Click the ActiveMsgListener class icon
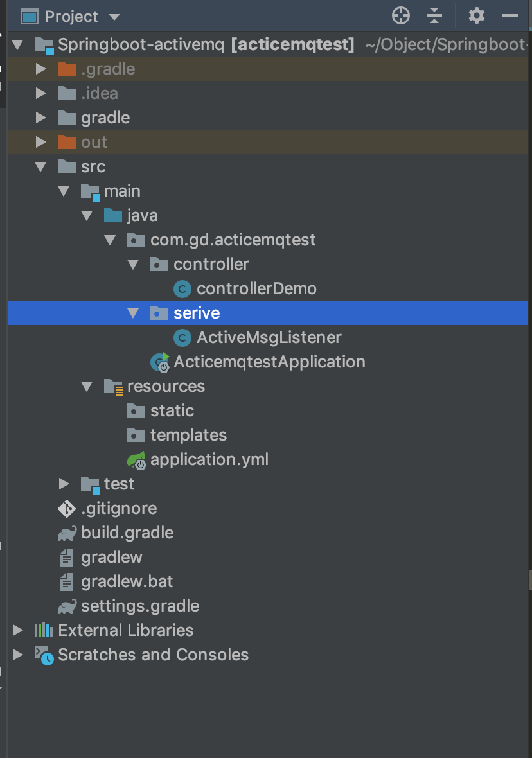 pyautogui.click(x=183, y=338)
